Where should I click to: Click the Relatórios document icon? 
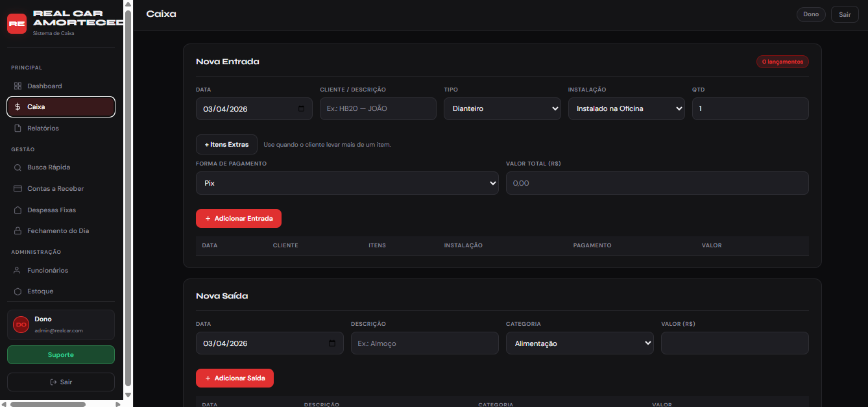pyautogui.click(x=18, y=129)
